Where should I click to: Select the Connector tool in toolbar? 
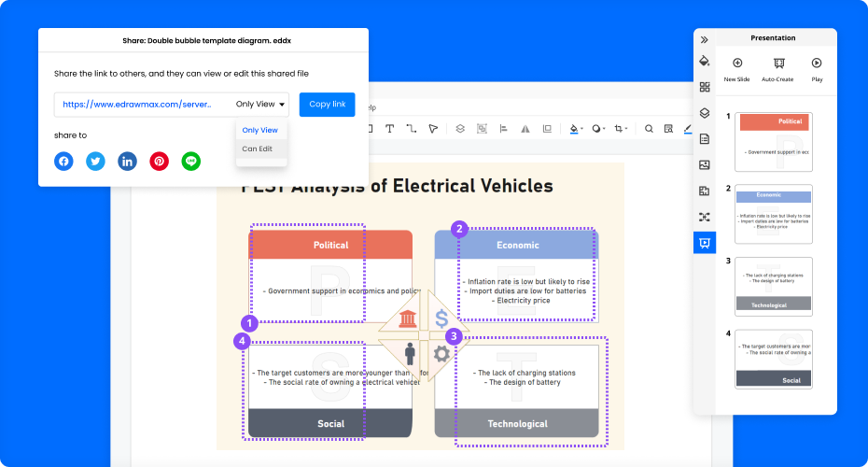point(411,129)
